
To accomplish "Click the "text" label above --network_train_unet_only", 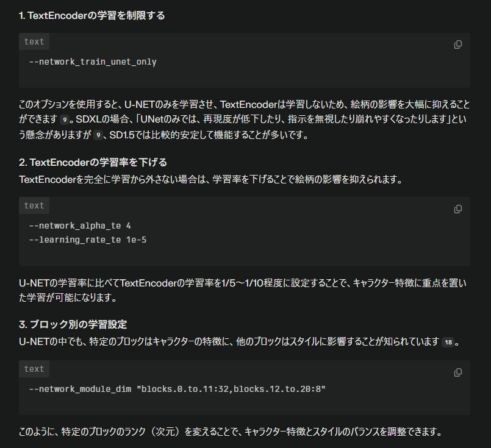I will click(x=34, y=42).
